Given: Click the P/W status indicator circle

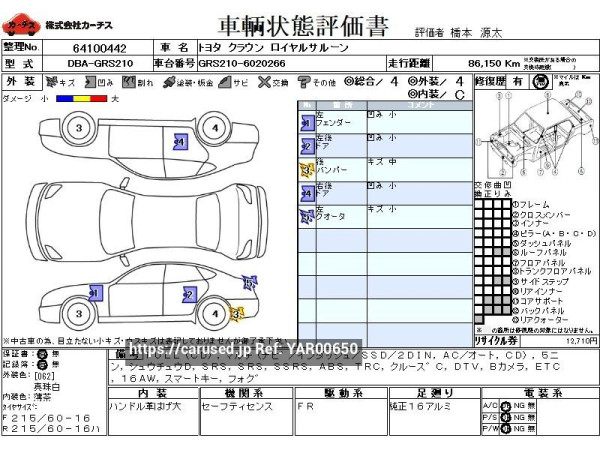Looking at the screenshot, I should coord(505,430).
